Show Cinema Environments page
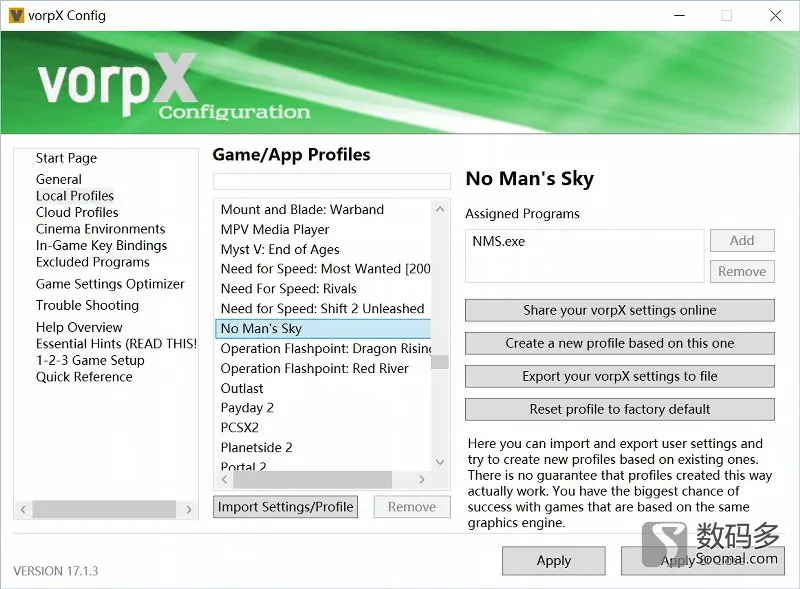Image resolution: width=800 pixels, height=589 pixels. point(101,229)
